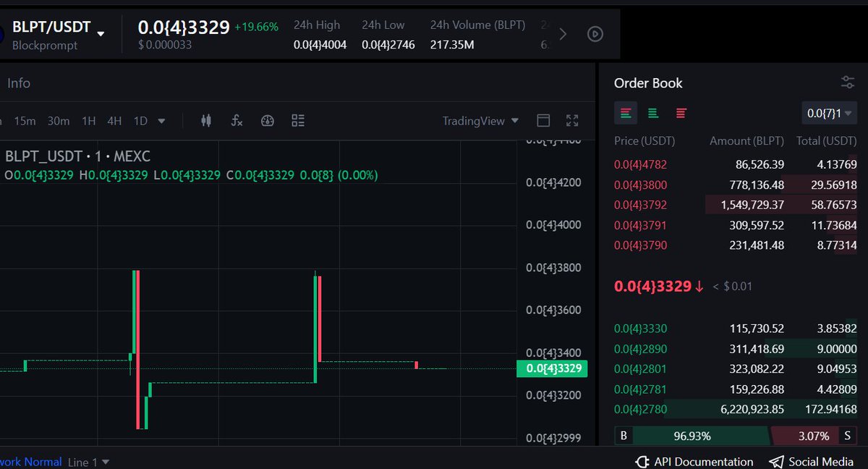Click the chart layout icon beside TradingView

click(543, 121)
